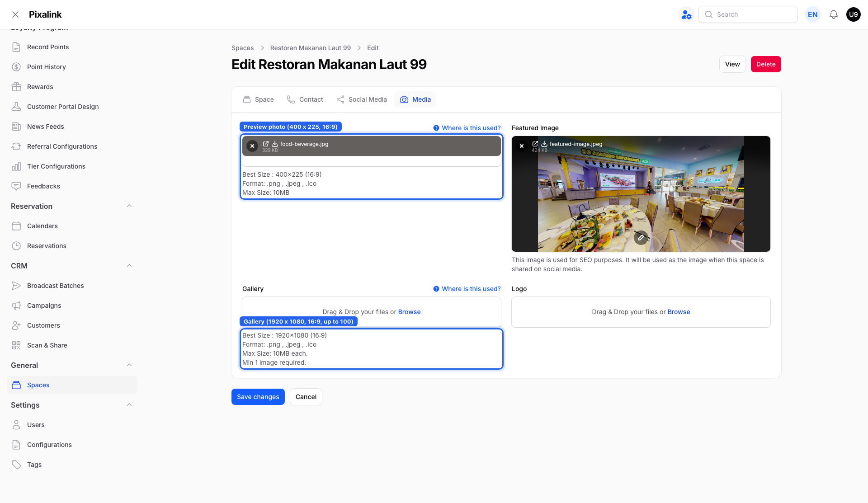Click the Edit breadcrumb text
868x503 pixels.
pyautogui.click(x=373, y=48)
